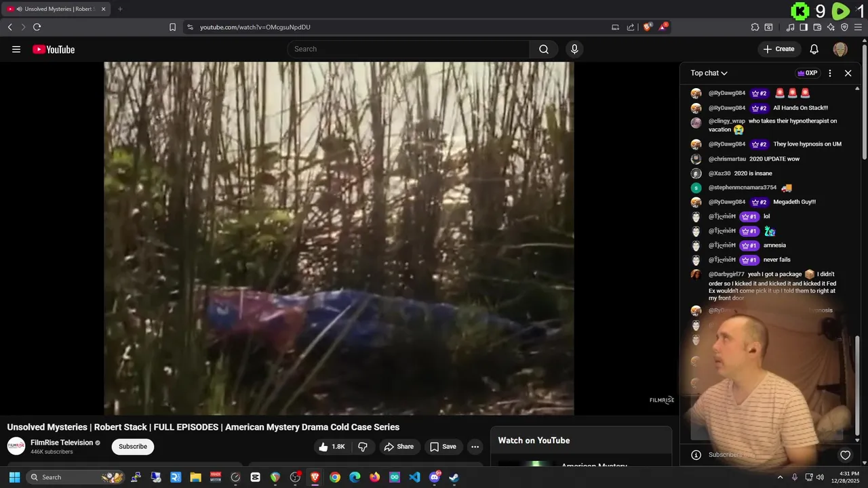Open Firefox from taskbar

374,477
